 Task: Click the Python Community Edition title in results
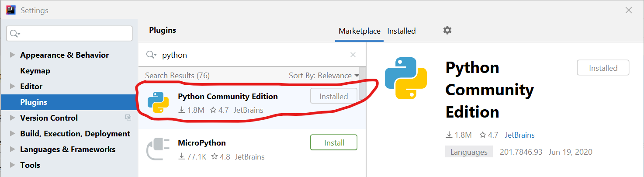(228, 97)
